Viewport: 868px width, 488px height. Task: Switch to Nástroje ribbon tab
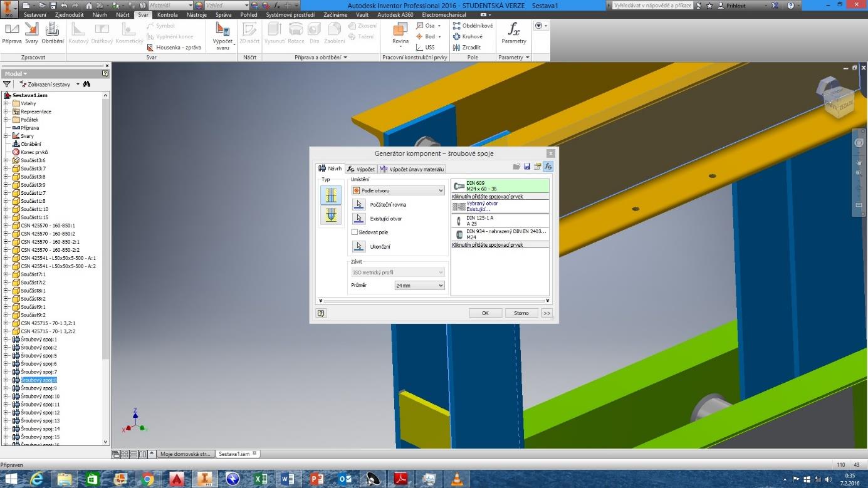(x=197, y=14)
